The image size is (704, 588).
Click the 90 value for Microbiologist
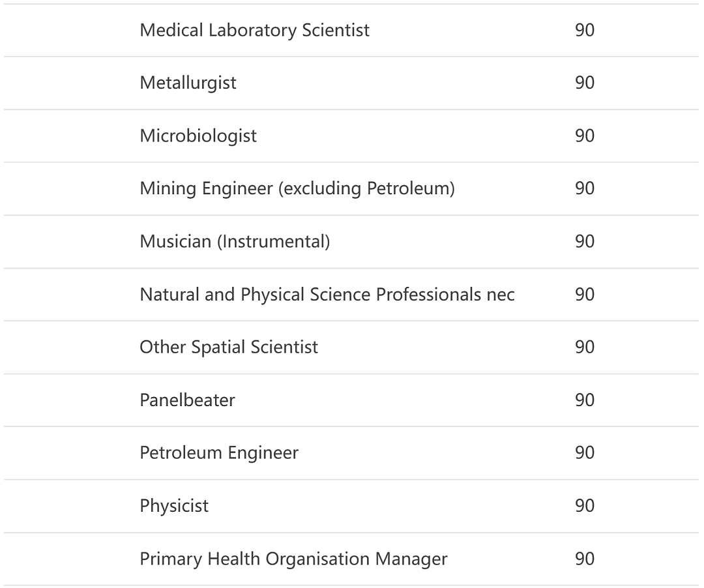(585, 136)
